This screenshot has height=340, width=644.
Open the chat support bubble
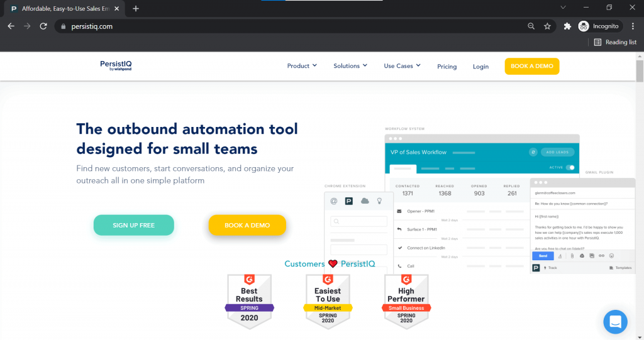615,322
